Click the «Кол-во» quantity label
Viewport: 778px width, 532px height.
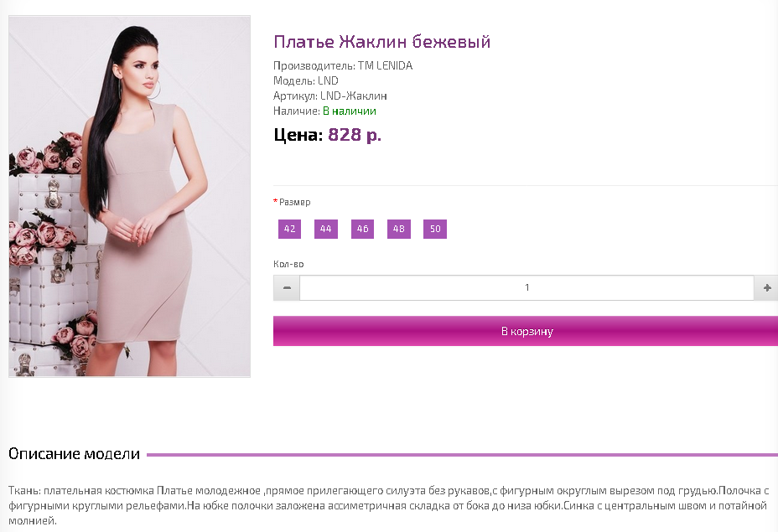click(288, 264)
